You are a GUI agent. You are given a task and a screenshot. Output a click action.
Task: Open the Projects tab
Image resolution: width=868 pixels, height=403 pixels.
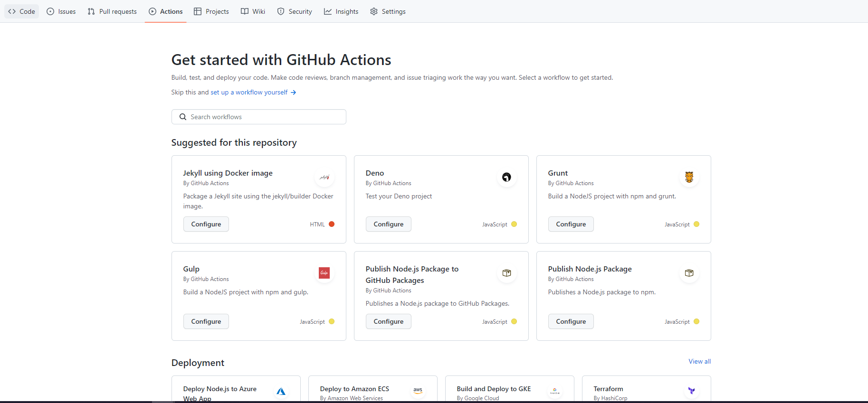click(x=211, y=11)
